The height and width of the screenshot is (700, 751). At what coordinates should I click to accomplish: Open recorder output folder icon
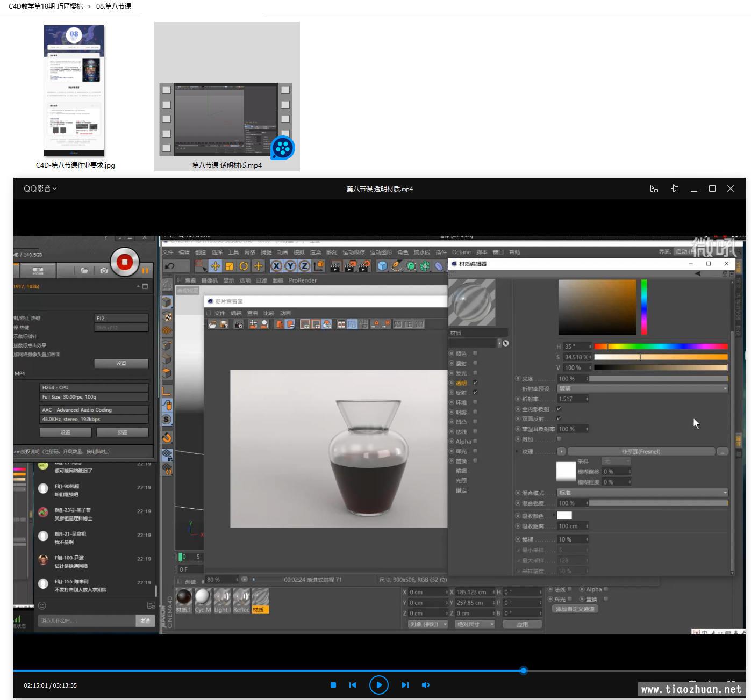[84, 271]
